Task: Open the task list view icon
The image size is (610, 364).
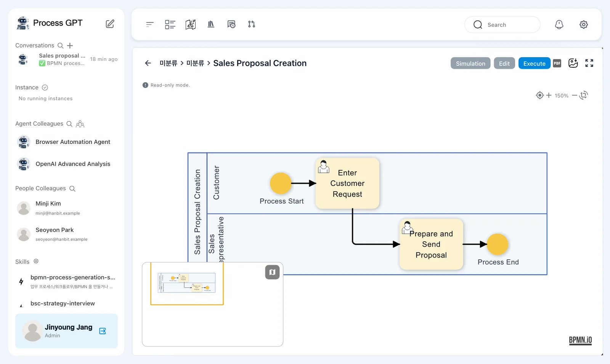Action: [x=170, y=24]
